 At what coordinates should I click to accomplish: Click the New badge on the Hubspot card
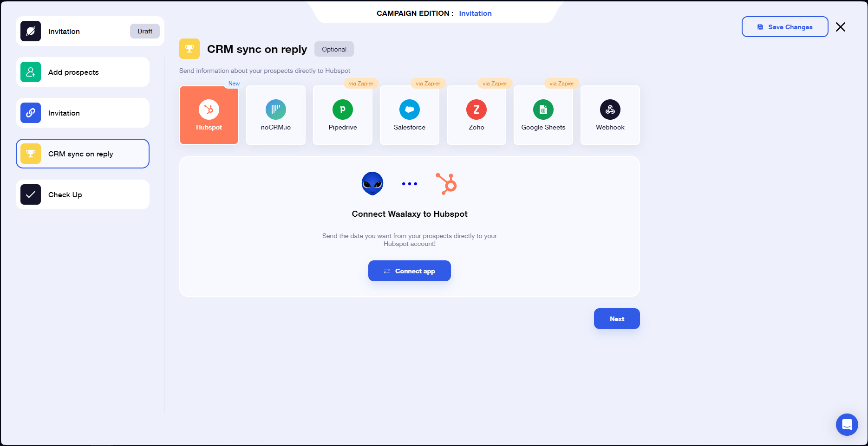(x=234, y=84)
